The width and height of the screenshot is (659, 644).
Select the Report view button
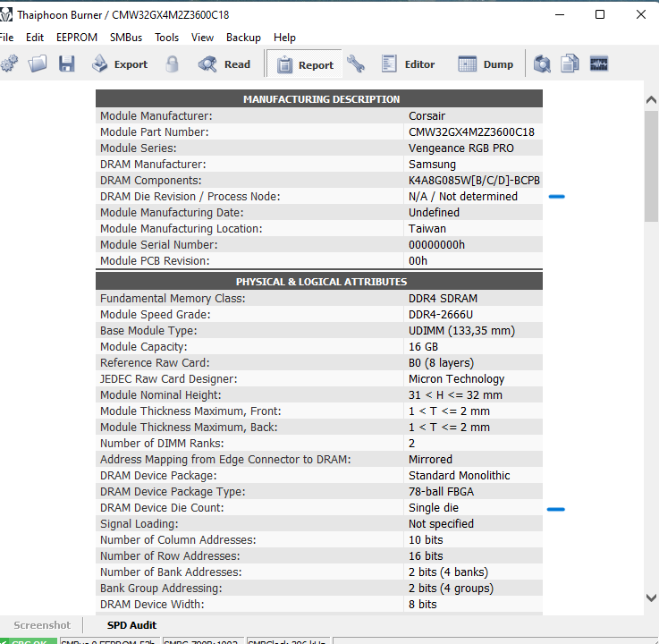[304, 64]
